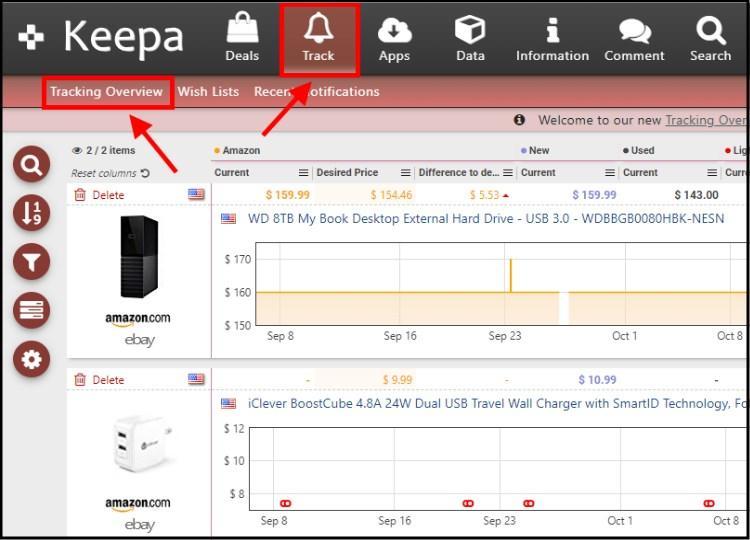This screenshot has height=540, width=750.
Task: Open WD 8TB My Book product link
Action: click(485, 219)
